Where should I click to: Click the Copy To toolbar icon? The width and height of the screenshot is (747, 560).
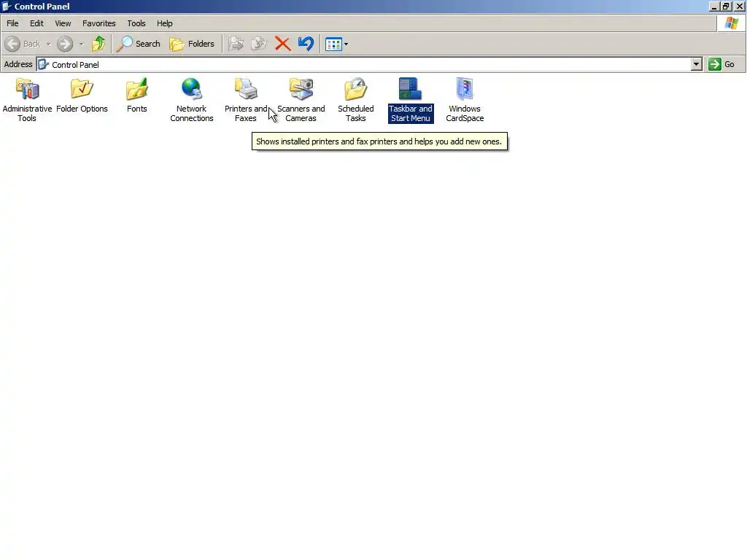[259, 44]
